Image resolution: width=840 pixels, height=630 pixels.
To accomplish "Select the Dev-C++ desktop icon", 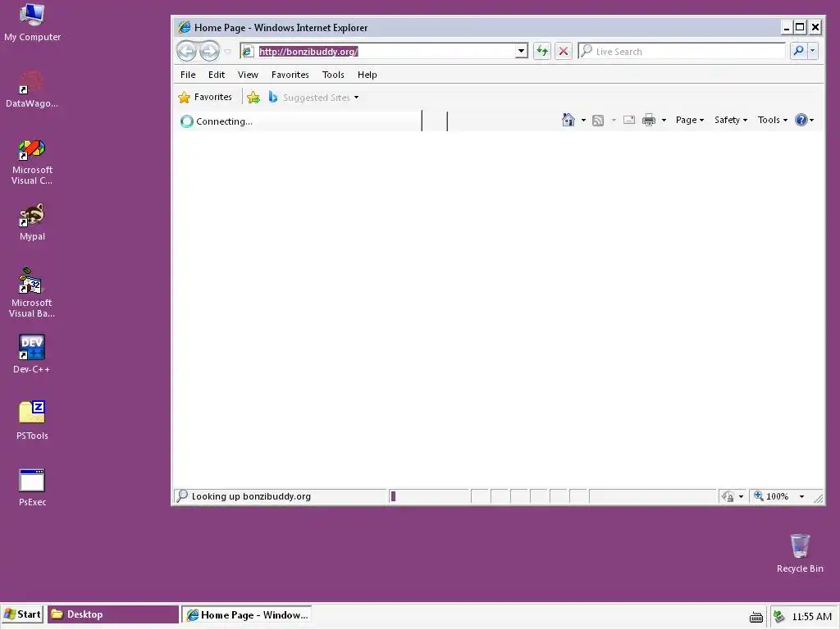I will tap(32, 354).
